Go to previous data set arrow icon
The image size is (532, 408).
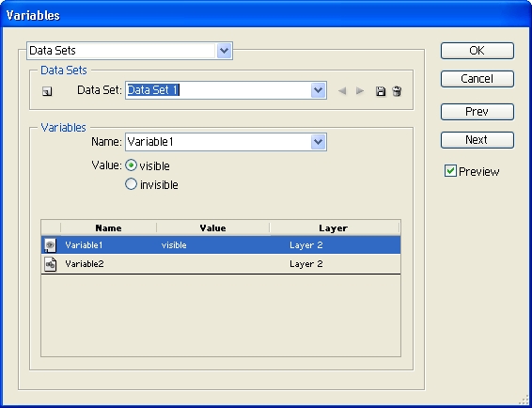[342, 91]
